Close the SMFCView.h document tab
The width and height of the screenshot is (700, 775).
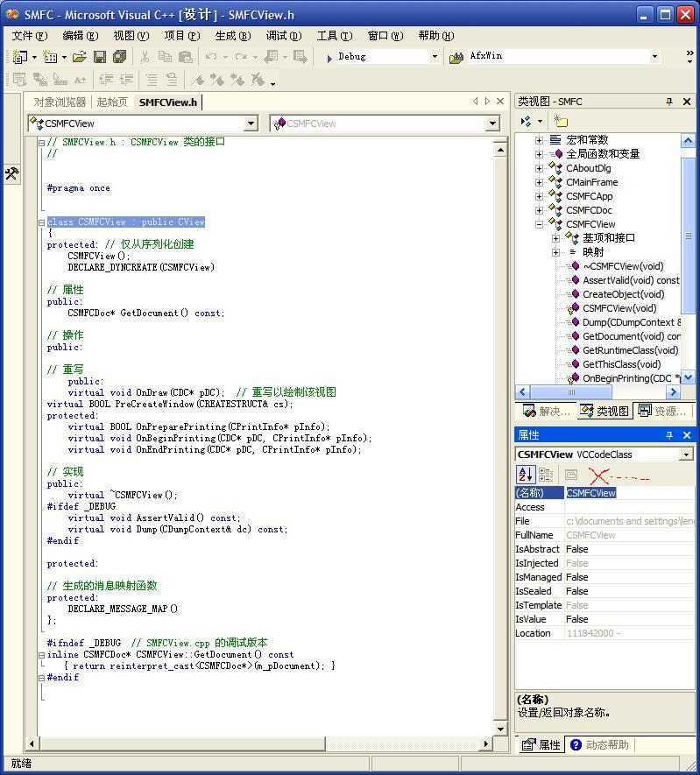[x=500, y=102]
